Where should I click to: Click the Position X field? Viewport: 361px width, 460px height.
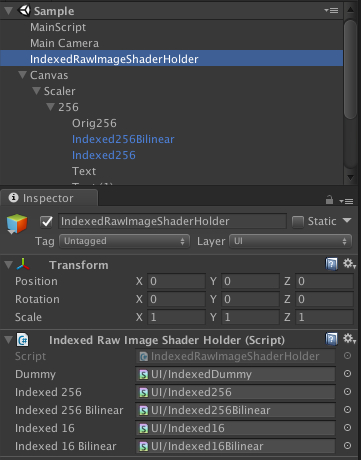coord(176,281)
